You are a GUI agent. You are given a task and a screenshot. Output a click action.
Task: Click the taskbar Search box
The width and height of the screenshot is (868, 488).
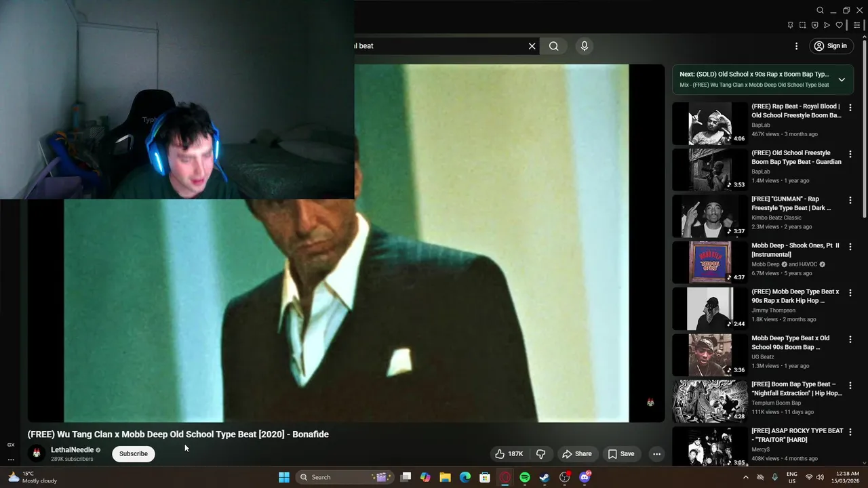tap(344, 477)
